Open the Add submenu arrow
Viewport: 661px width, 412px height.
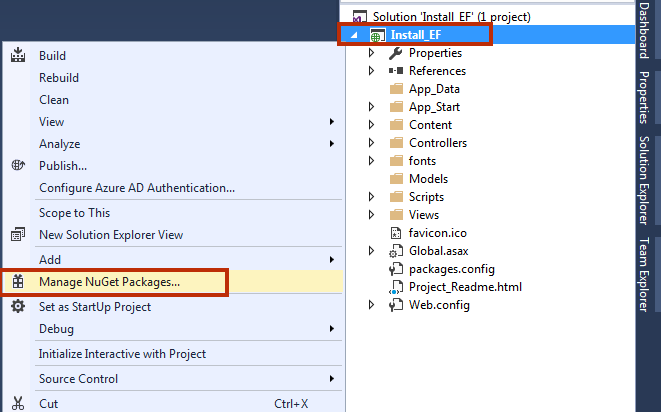coord(332,260)
